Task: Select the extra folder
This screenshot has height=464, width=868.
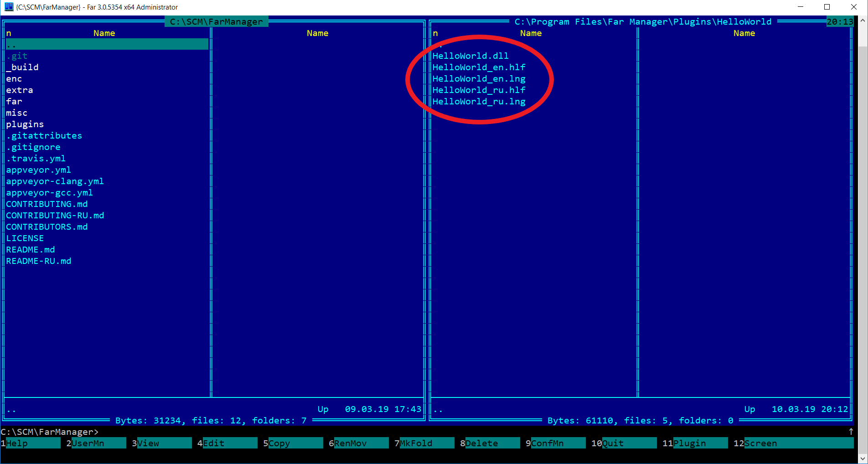Action: (x=20, y=90)
